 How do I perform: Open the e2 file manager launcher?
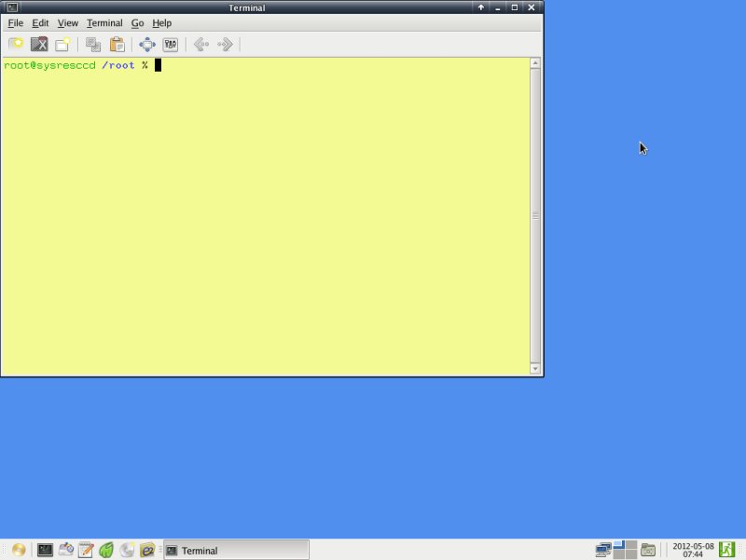click(x=147, y=550)
